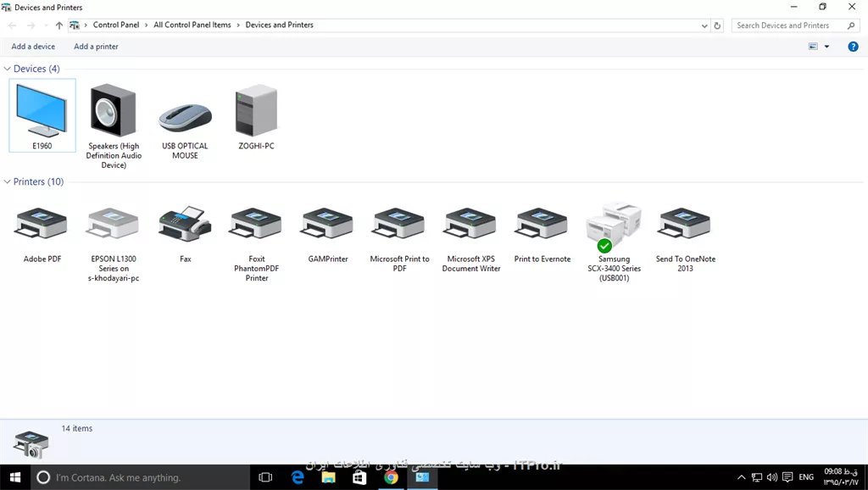Select the GAMPrinter icon
The height and width of the screenshot is (490, 868).
coord(328,223)
